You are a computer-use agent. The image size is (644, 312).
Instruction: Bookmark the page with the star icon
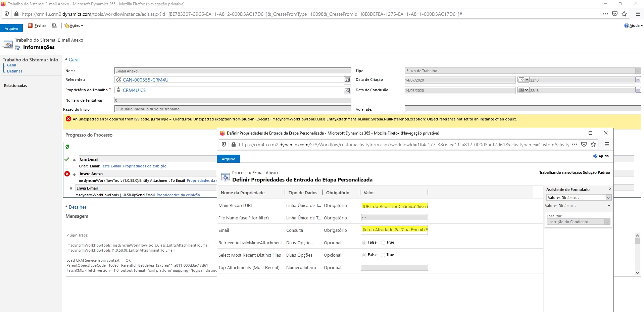point(624,14)
